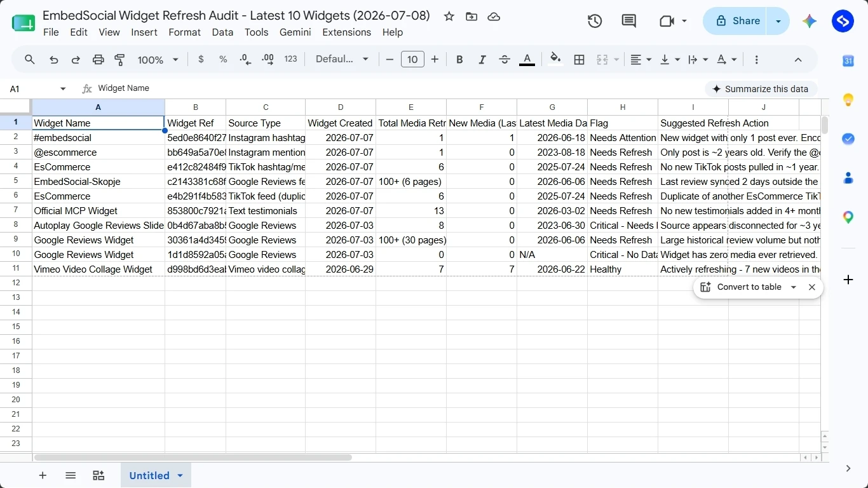Open more toolbar options three dots

coord(756,59)
